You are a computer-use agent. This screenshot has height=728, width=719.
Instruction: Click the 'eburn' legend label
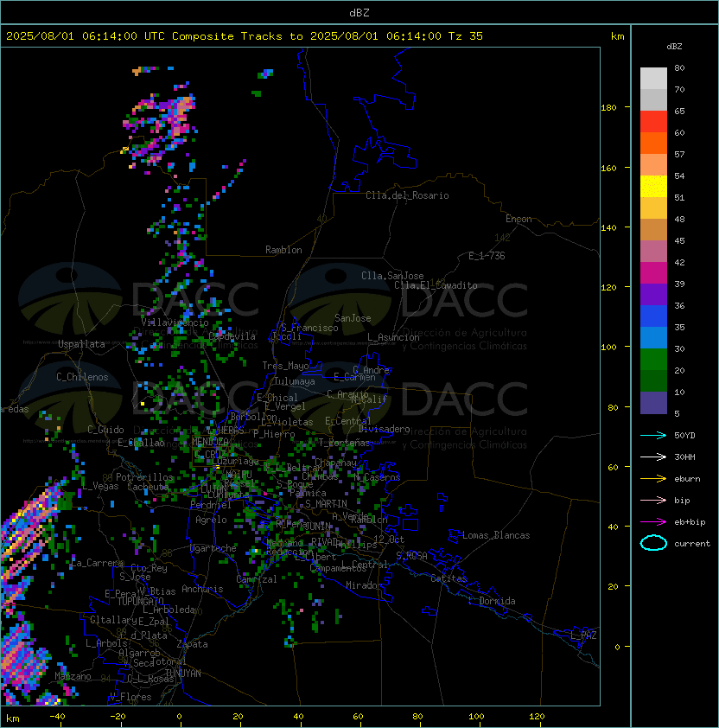pos(687,479)
